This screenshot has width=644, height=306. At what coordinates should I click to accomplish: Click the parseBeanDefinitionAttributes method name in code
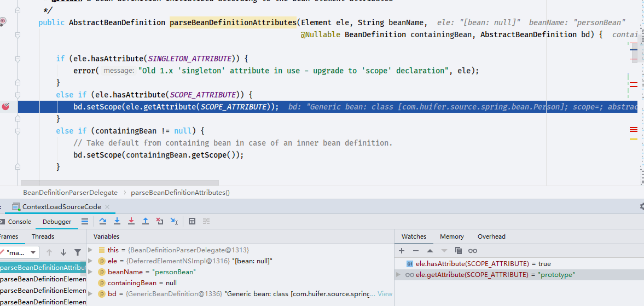pyautogui.click(x=233, y=22)
